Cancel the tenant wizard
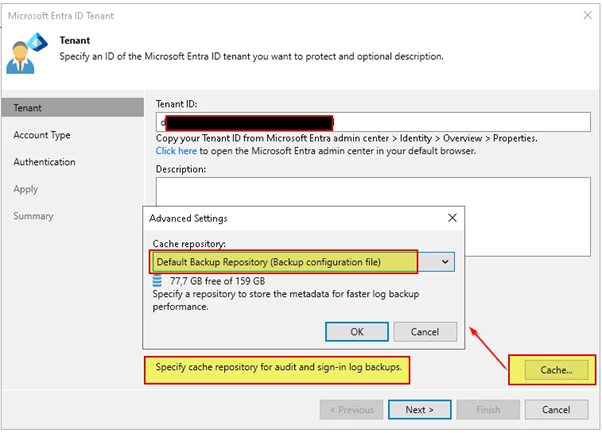 (x=556, y=410)
